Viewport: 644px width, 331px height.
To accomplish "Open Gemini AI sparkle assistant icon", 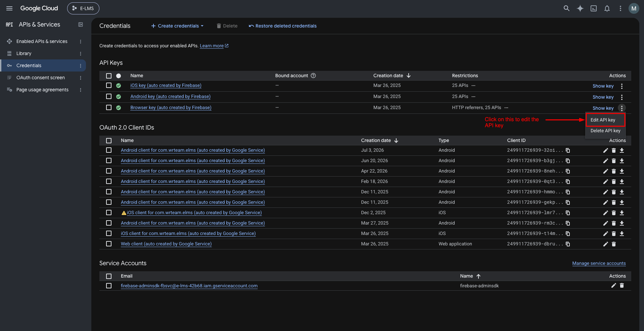I will [x=580, y=8].
